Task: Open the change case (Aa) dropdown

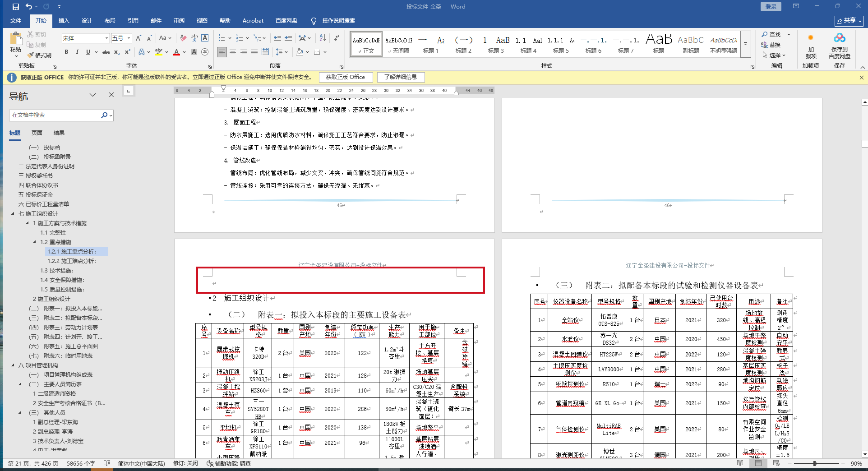Action: point(165,38)
